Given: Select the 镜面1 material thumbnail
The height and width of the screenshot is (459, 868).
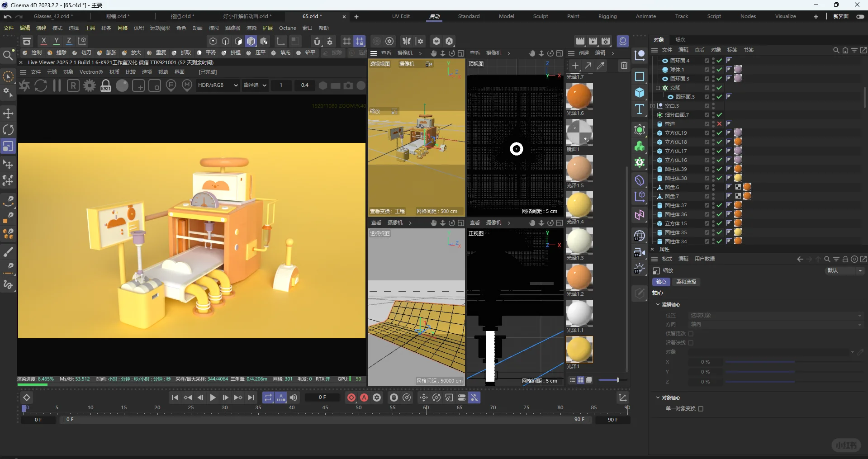Looking at the screenshot, I should 579,132.
